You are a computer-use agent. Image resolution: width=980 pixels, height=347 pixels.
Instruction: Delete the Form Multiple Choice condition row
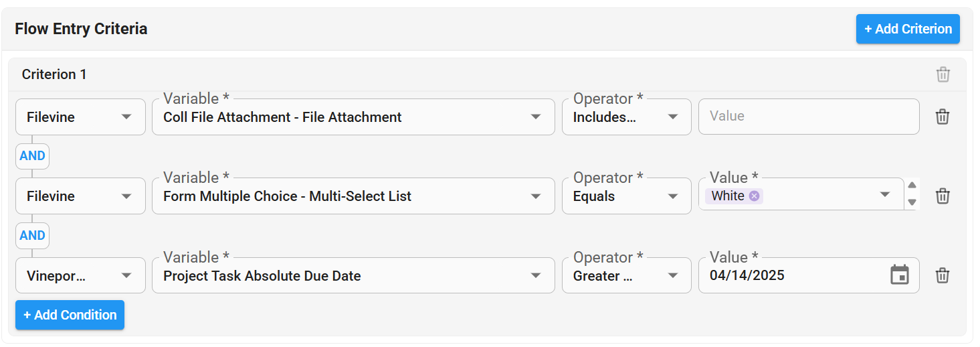coord(943,196)
